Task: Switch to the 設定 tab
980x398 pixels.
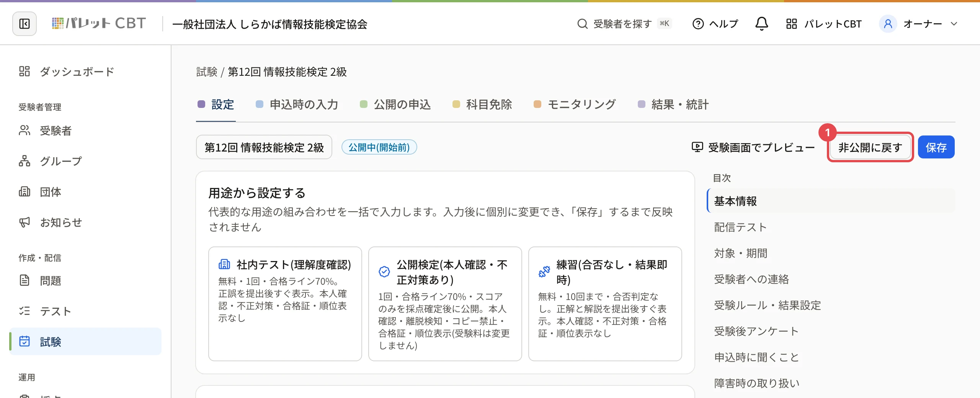Action: [x=216, y=104]
